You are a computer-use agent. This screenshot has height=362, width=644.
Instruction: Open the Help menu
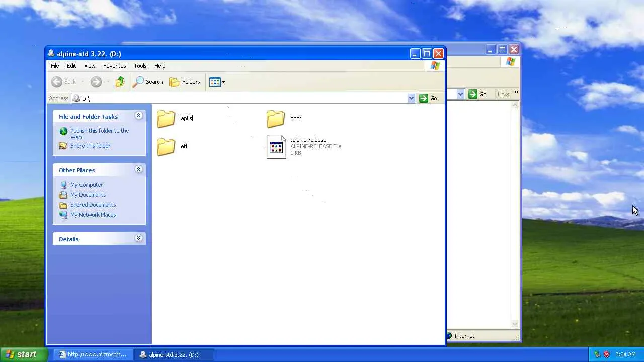pos(159,66)
